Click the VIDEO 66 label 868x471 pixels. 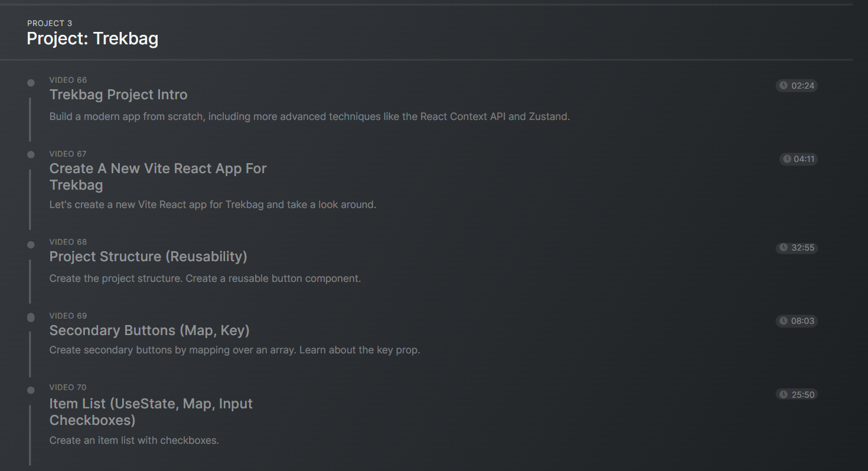pyautogui.click(x=68, y=80)
